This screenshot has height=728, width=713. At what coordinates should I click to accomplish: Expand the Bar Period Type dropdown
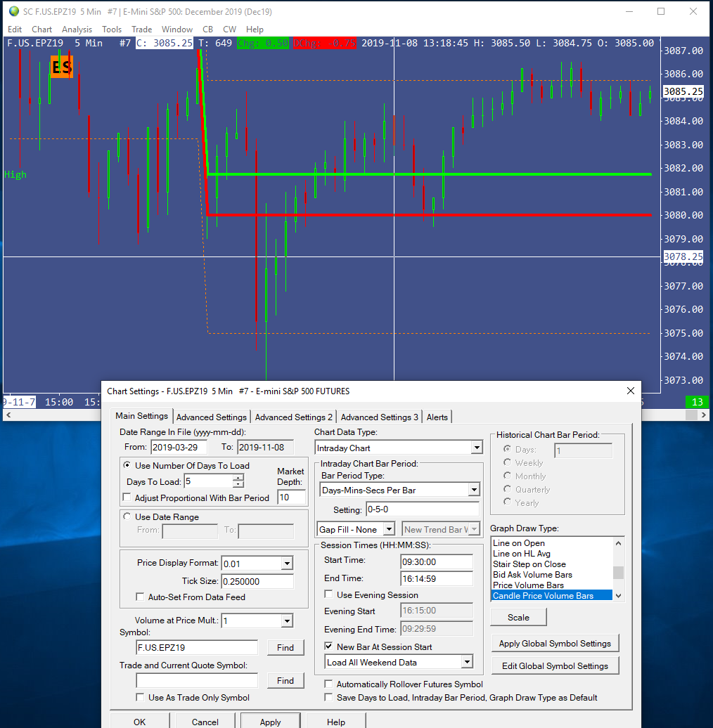(x=473, y=490)
